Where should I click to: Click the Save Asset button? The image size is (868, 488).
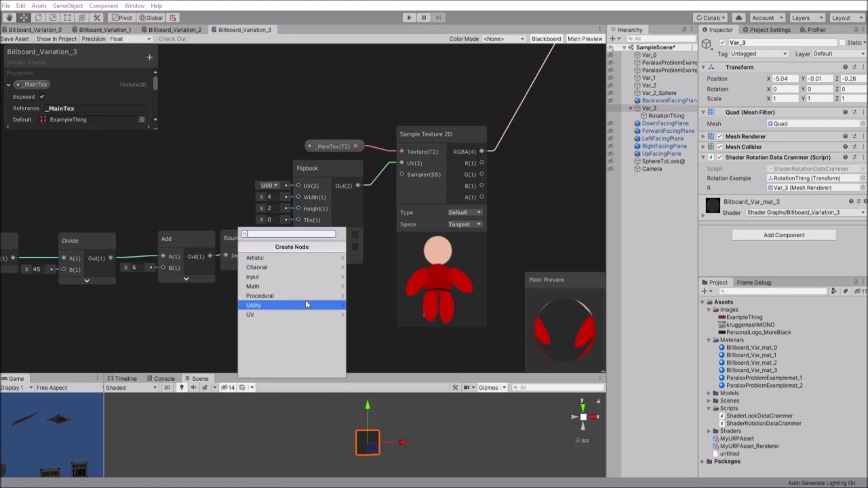click(15, 39)
